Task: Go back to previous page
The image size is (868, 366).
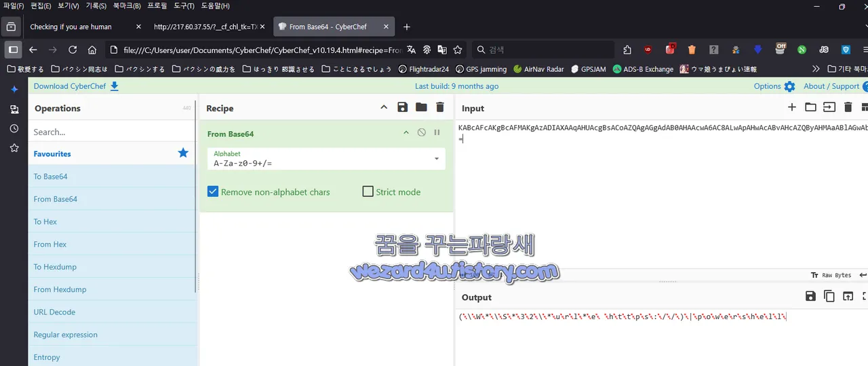Action: point(33,50)
